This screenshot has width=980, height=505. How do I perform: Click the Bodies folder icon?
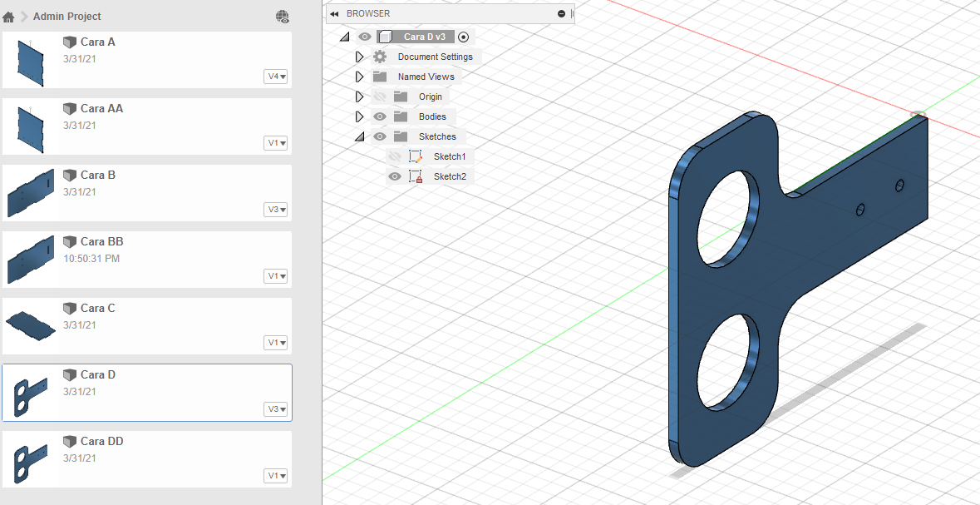pos(400,117)
